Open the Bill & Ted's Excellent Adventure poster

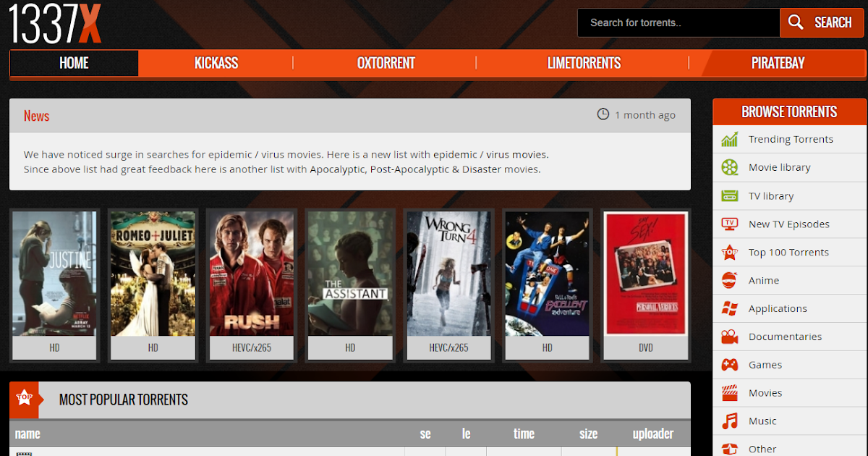(x=547, y=274)
